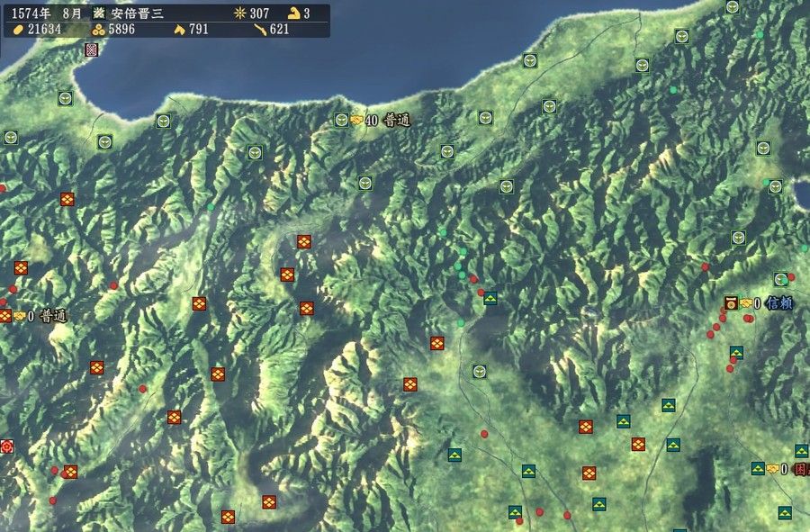This screenshot has height=532, width=810.
Task: Select the blue mountain castle labeled 0 困
Action: pos(758,468)
